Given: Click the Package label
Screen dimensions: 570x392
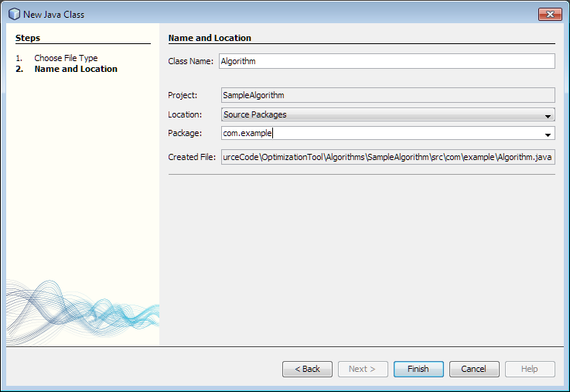Looking at the screenshot, I should coord(185,133).
